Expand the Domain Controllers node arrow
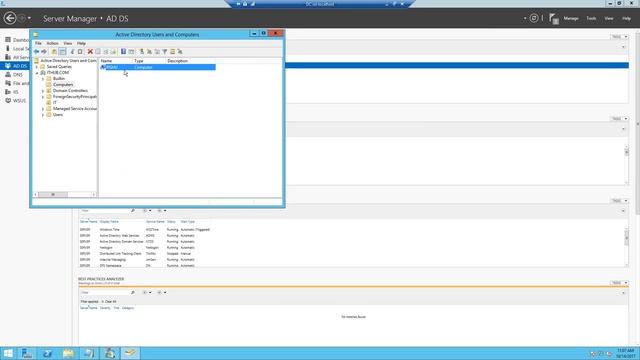Viewport: 640px width, 360px height. (x=43, y=91)
